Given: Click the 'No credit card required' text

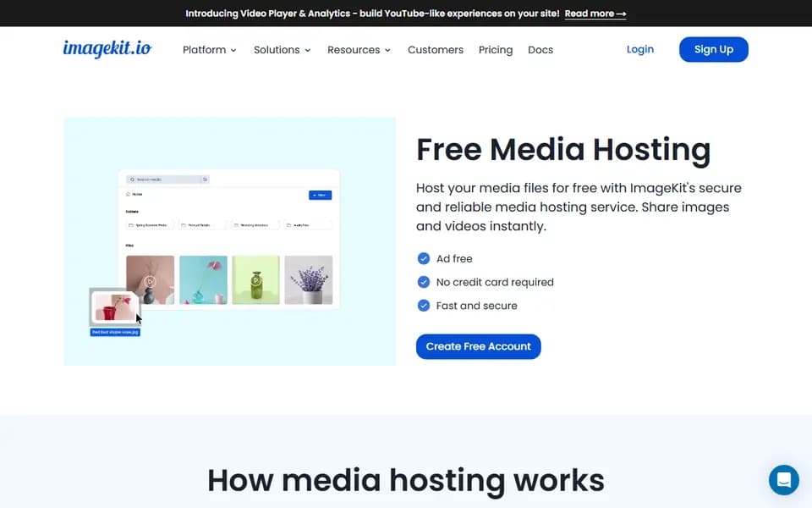Looking at the screenshot, I should pos(495,282).
